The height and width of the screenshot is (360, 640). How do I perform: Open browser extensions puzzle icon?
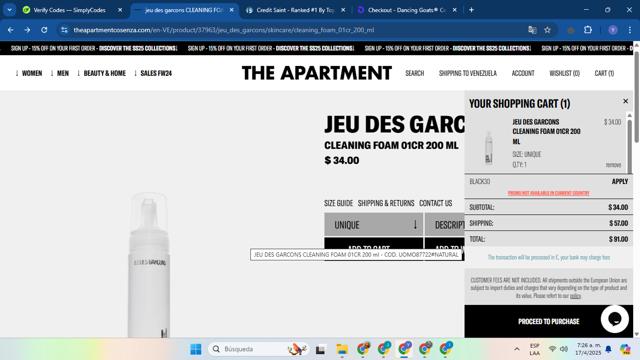(x=588, y=30)
